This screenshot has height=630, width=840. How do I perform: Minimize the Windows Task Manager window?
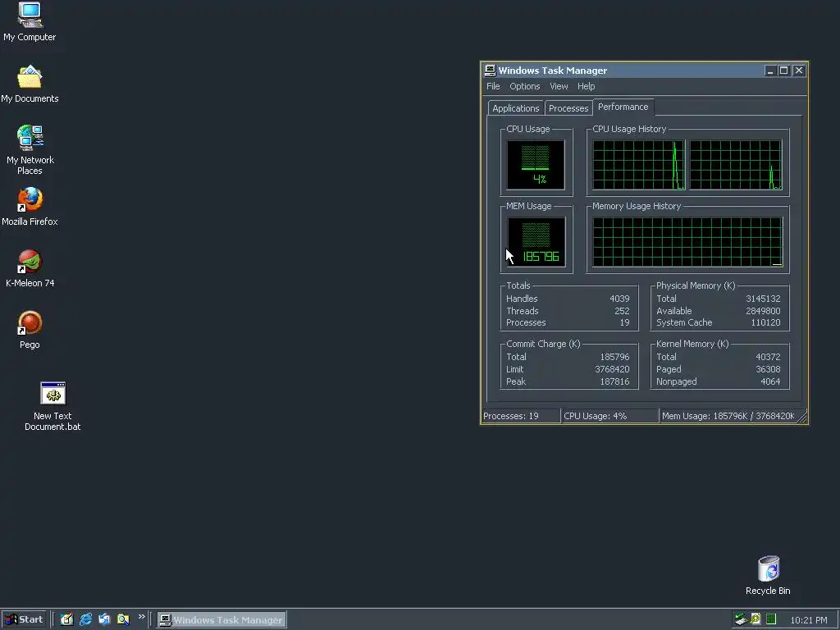[x=770, y=71]
